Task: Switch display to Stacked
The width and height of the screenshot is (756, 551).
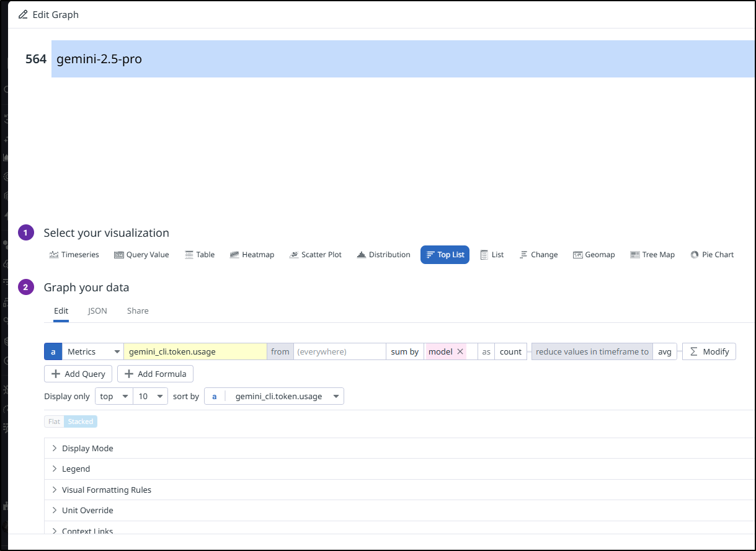Action: [81, 421]
